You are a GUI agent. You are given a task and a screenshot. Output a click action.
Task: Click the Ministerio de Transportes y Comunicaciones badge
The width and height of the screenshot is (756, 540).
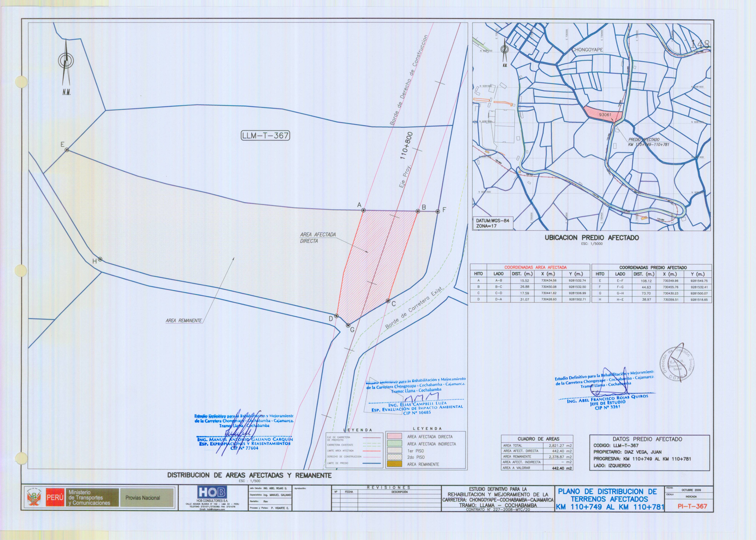pos(91,498)
